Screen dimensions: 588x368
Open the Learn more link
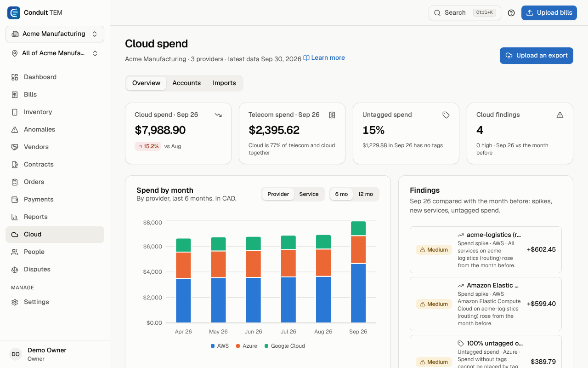point(324,58)
